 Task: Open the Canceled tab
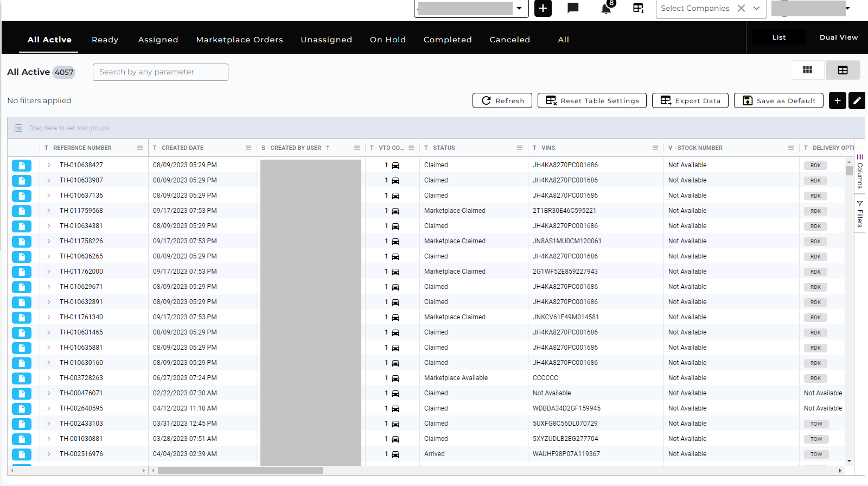tap(509, 40)
